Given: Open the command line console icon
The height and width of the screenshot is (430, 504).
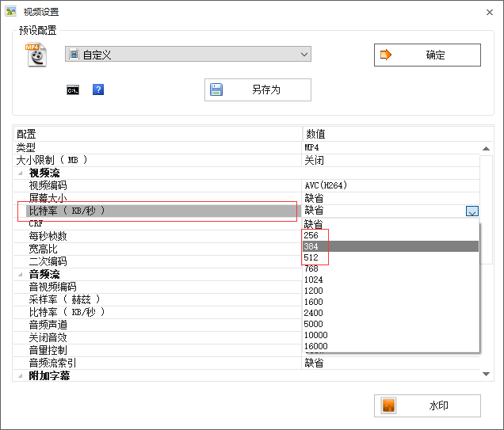Looking at the screenshot, I should pyautogui.click(x=73, y=90).
